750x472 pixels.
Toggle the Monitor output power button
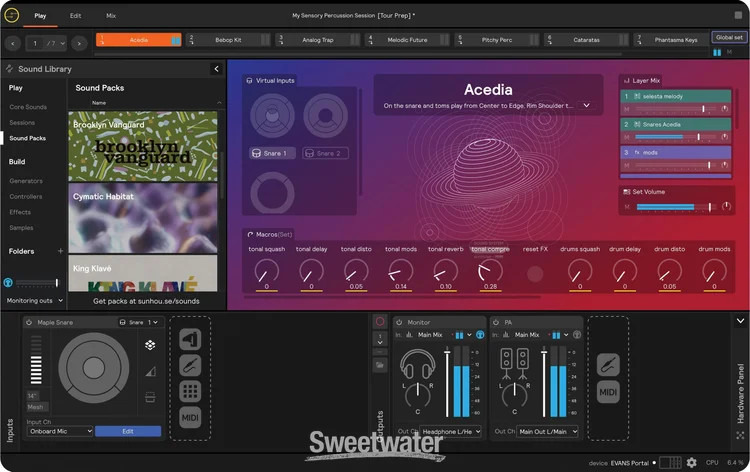(x=399, y=322)
